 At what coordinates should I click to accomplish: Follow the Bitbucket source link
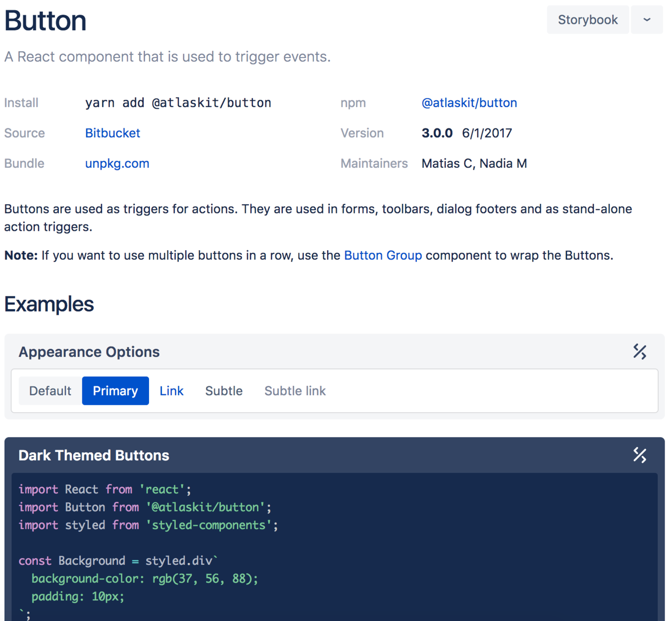point(113,133)
